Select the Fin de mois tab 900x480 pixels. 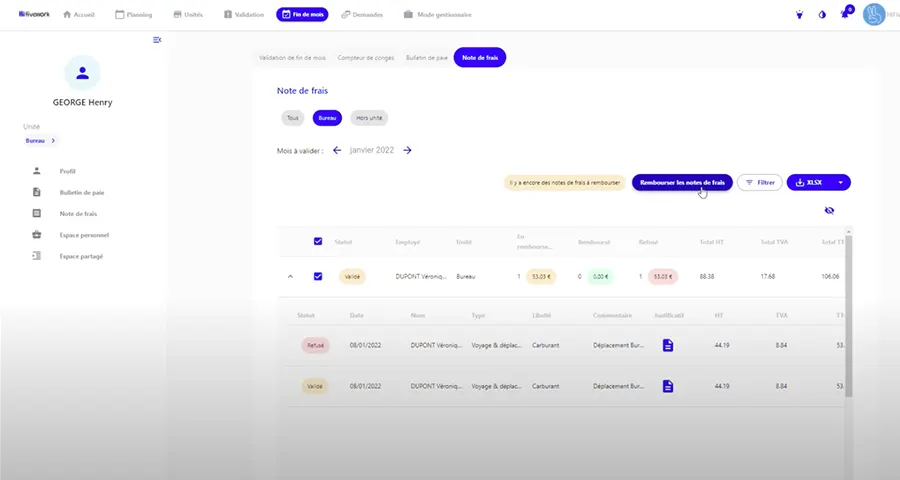point(302,14)
